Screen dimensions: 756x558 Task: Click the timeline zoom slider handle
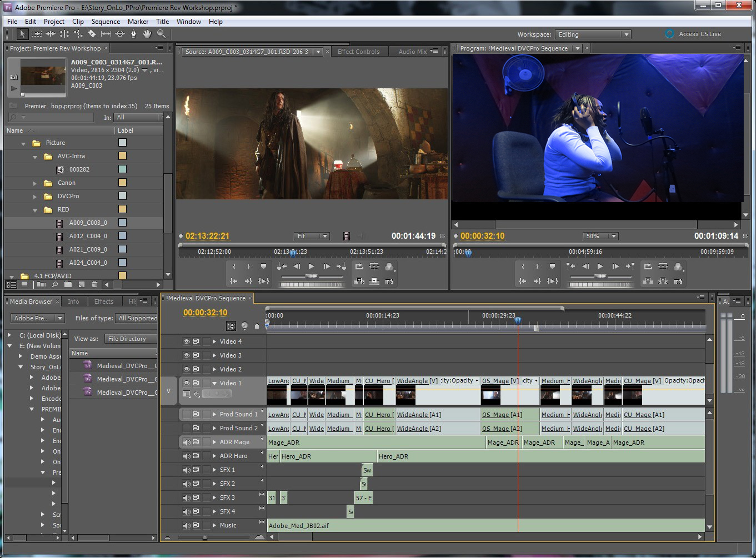[205, 537]
